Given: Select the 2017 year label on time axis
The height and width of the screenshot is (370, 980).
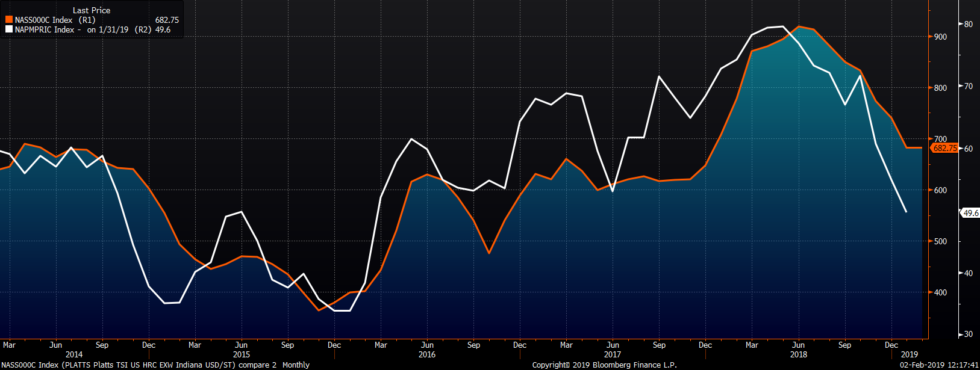Looking at the screenshot, I should [613, 354].
